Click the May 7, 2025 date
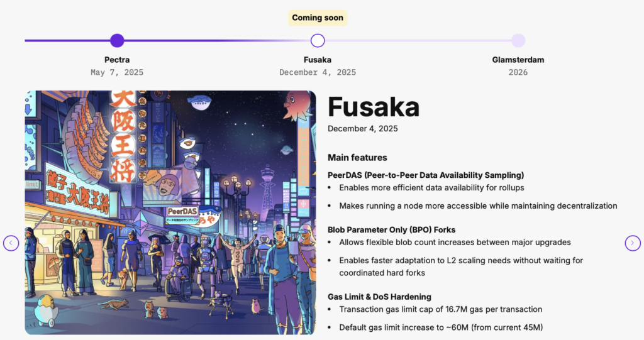The image size is (644, 340). (x=117, y=72)
